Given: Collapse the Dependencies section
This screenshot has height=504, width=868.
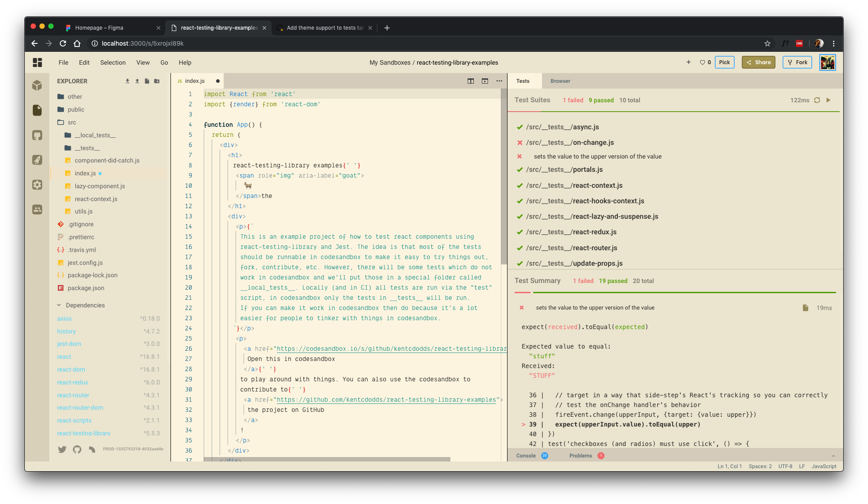Looking at the screenshot, I should [59, 305].
